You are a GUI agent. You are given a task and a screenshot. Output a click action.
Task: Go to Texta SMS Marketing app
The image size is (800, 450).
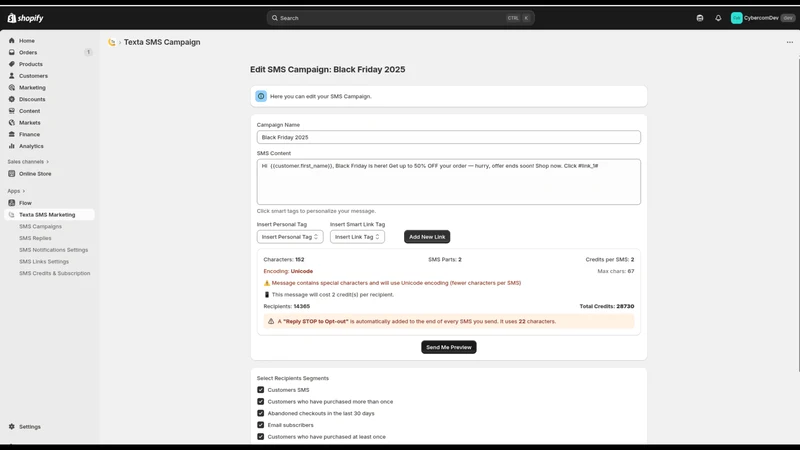(x=49, y=215)
